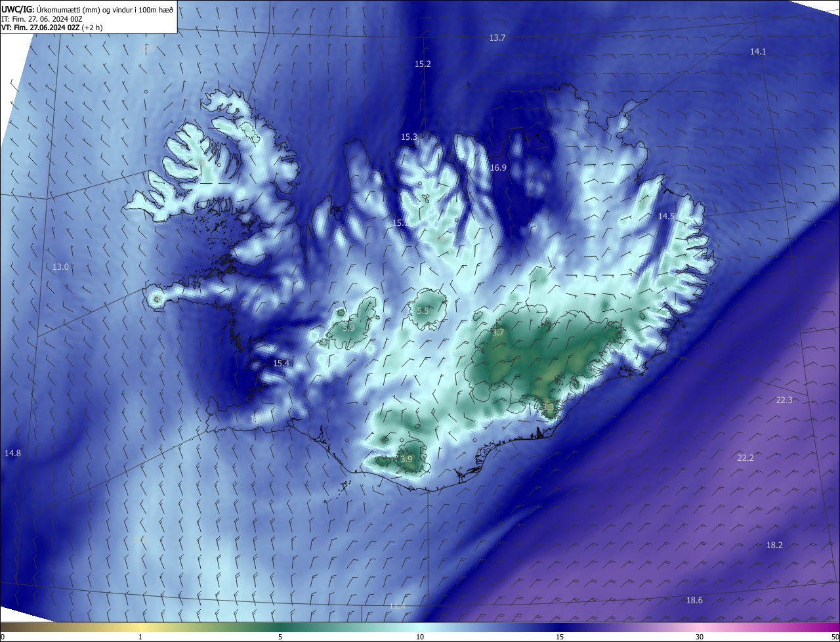Click the 3.3 value label

(549, 408)
